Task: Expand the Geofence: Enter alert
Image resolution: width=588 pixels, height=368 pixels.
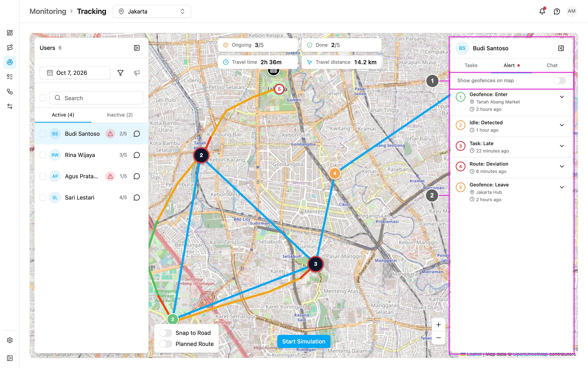Action: point(562,97)
